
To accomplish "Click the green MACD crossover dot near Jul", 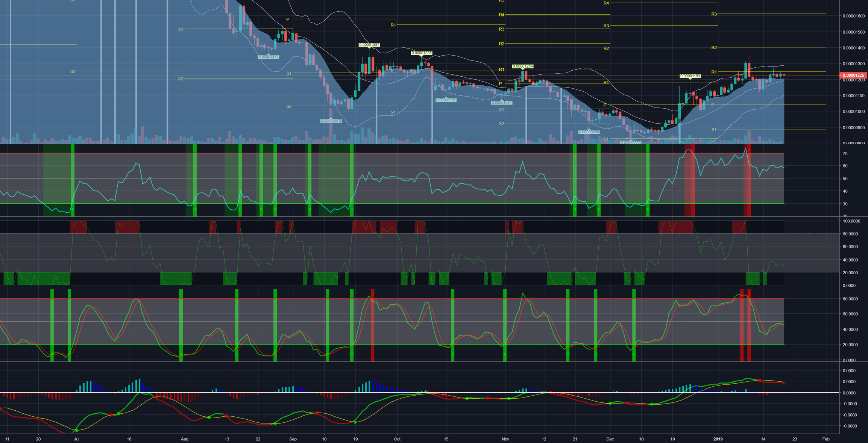I will click(77, 430).
